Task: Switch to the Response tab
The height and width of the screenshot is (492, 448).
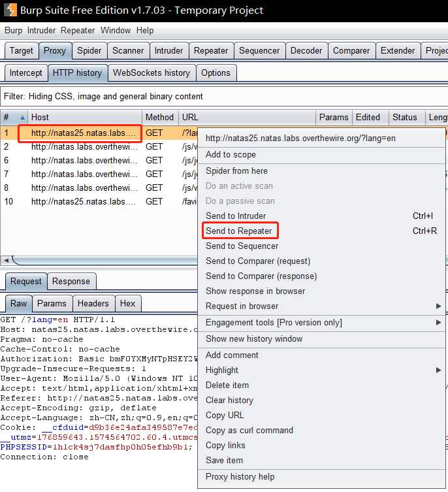Action: [x=71, y=282]
